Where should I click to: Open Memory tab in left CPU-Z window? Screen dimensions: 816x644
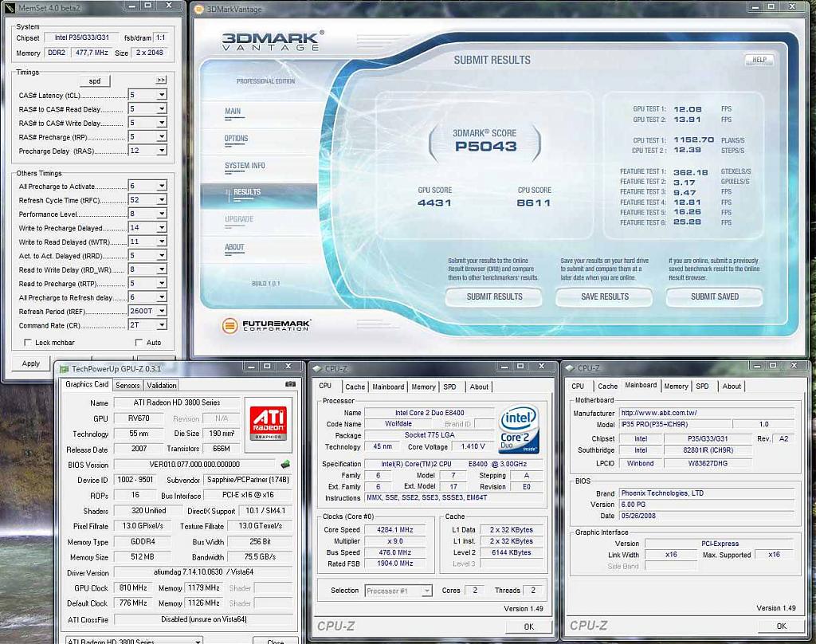[x=423, y=387]
